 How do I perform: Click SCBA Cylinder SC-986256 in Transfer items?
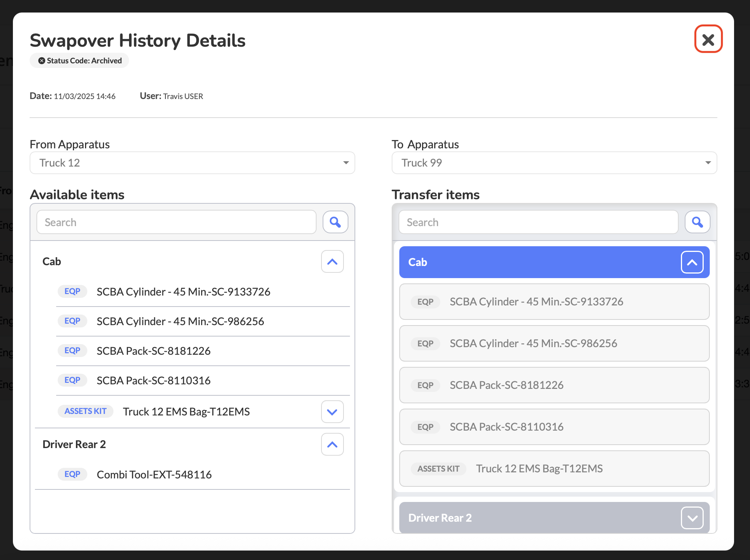[x=533, y=343]
